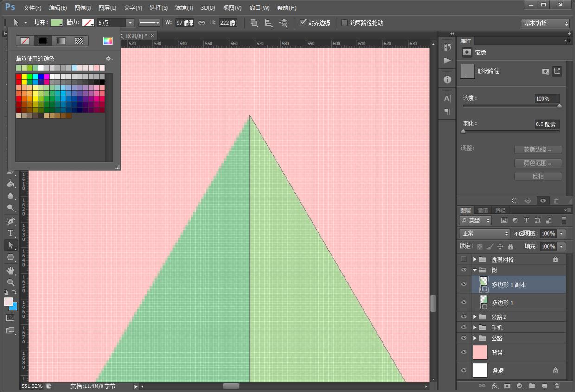Open the 基本功能 workspace dropdown
Image resolution: width=575 pixels, height=392 pixels.
point(545,23)
